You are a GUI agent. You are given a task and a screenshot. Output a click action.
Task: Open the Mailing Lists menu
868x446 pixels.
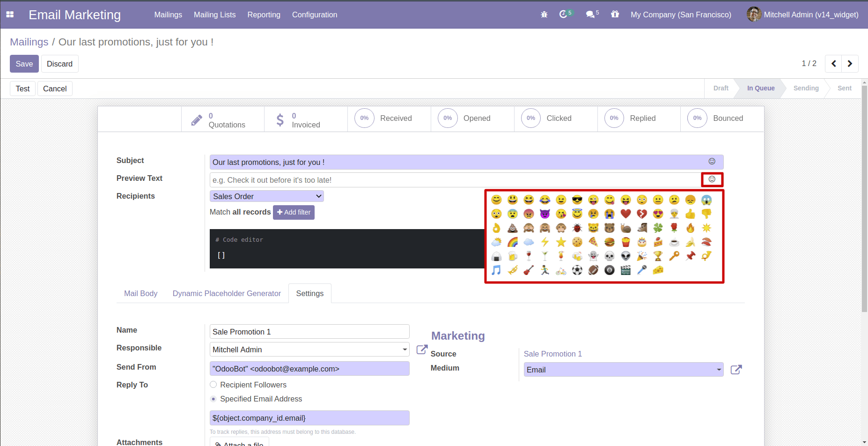point(215,15)
